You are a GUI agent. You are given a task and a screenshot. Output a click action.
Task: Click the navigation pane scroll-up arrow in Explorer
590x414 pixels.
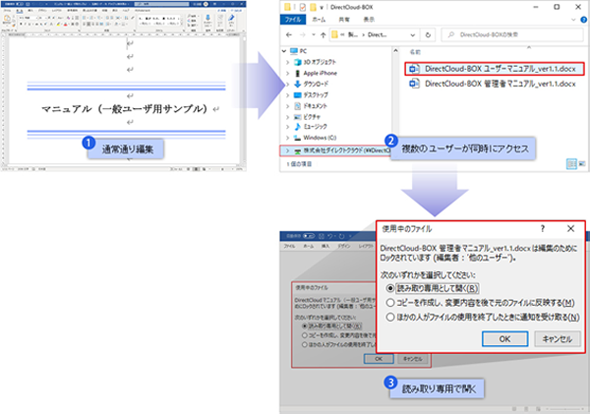coord(395,51)
